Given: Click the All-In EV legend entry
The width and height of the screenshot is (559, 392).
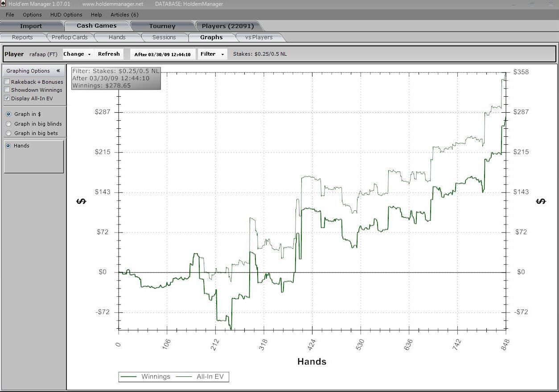Looking at the screenshot, I should 200,376.
